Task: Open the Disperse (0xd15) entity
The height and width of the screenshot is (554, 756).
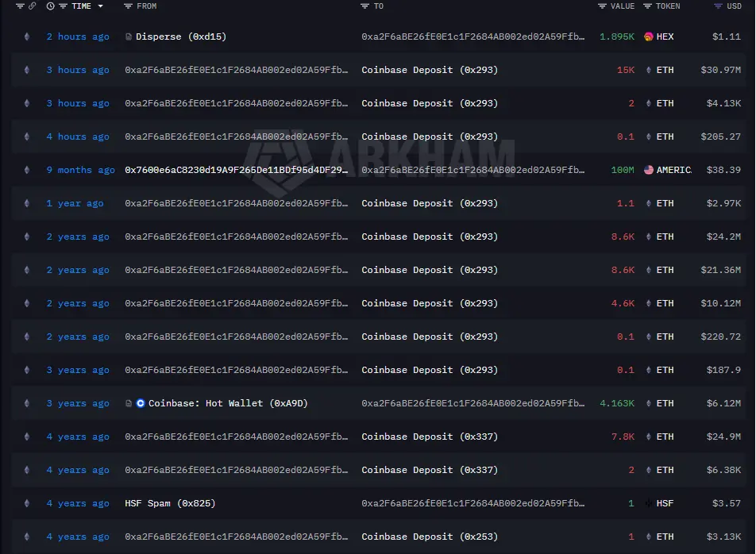Action: click(x=181, y=37)
